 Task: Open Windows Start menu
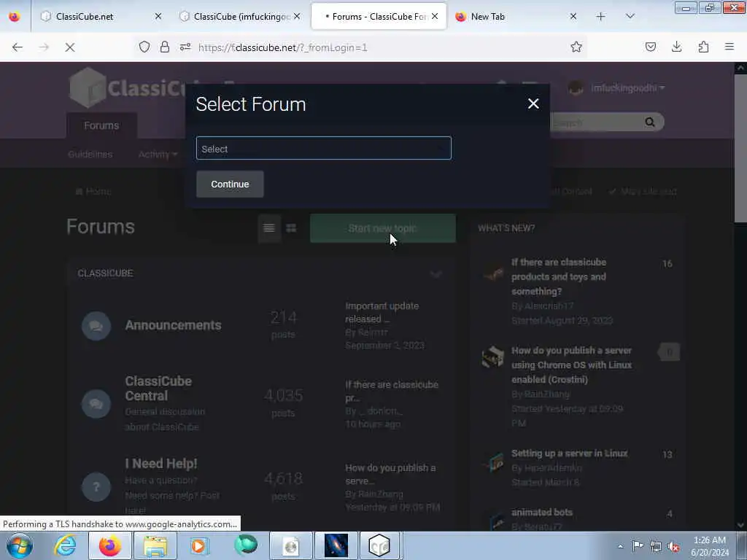click(x=20, y=545)
